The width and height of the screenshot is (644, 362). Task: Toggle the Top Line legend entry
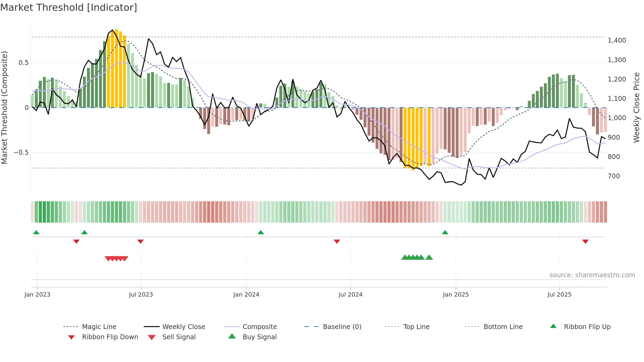click(407, 327)
